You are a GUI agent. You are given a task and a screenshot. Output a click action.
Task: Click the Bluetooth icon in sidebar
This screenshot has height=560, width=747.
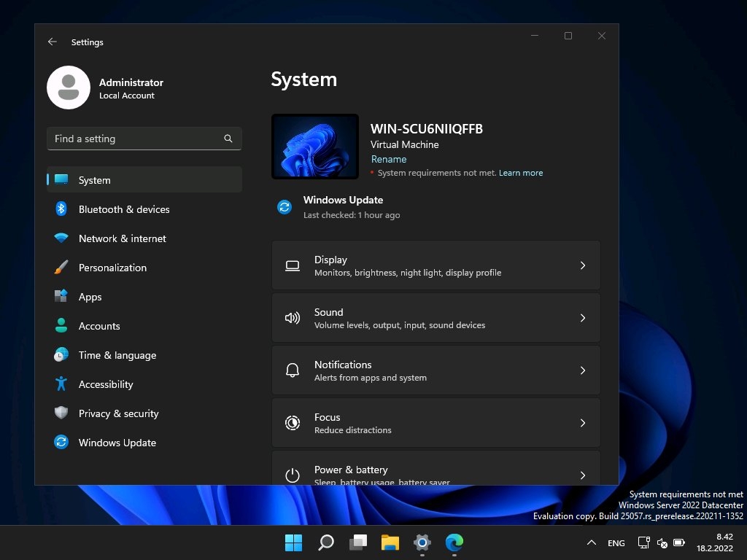[61, 209]
